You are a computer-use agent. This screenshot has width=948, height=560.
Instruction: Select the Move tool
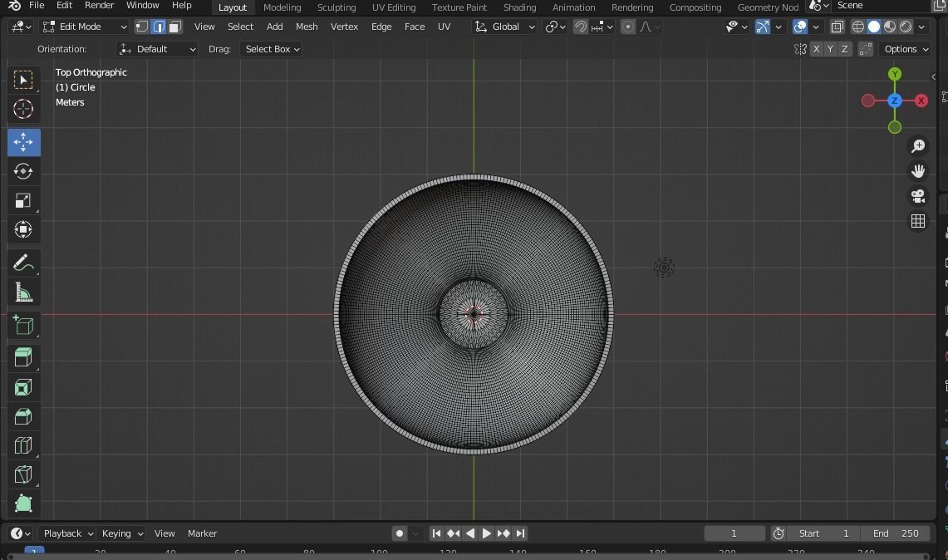[x=23, y=142]
